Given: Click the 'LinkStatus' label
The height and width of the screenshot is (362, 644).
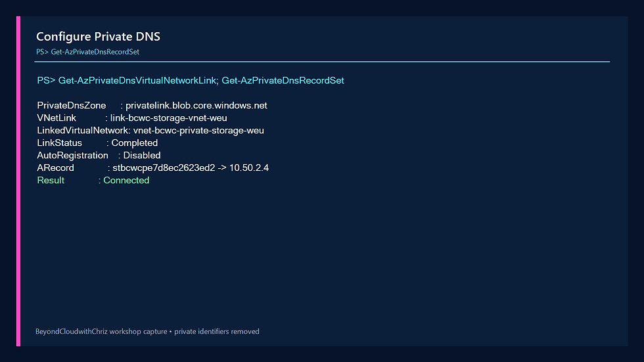Looking at the screenshot, I should tap(60, 143).
